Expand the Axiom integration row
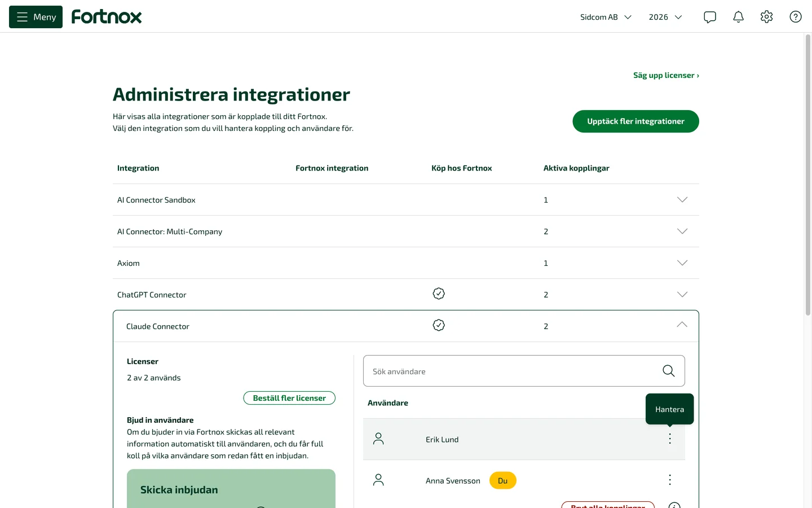The image size is (812, 508). click(x=682, y=263)
